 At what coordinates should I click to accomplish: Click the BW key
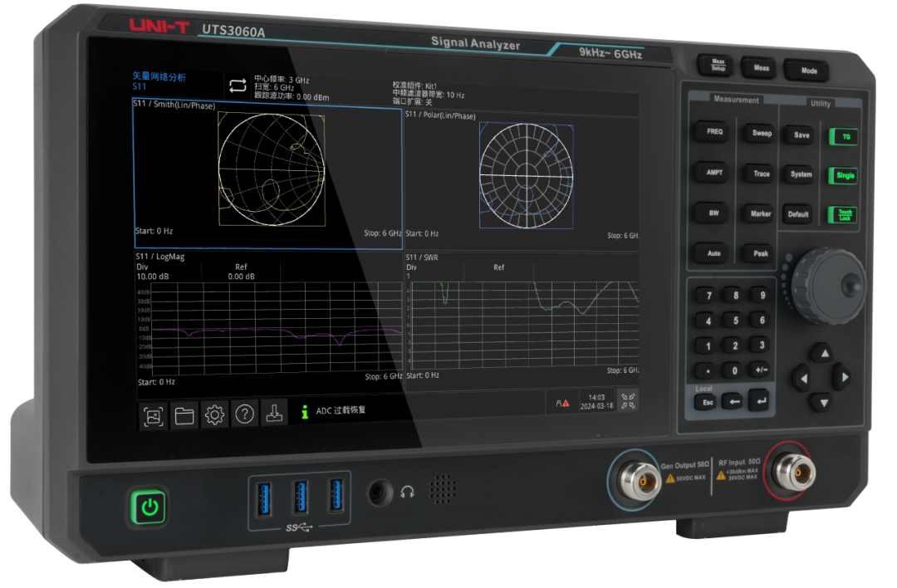(713, 213)
